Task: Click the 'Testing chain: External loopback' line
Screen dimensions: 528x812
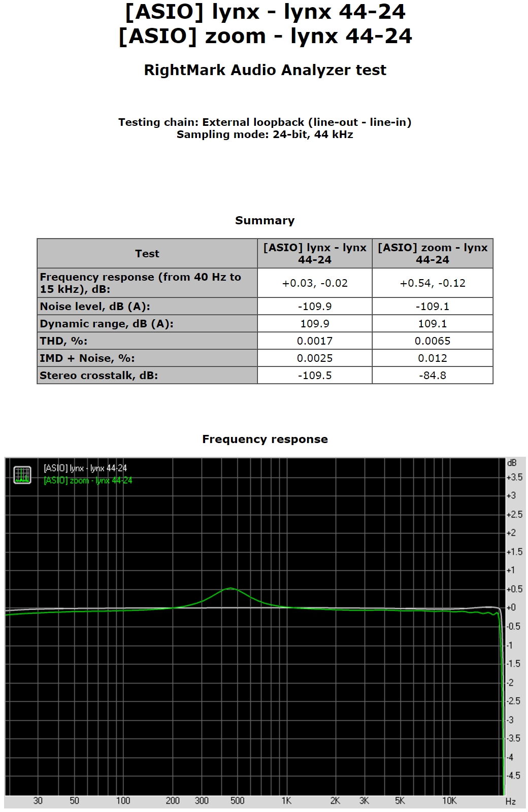Action: click(x=265, y=122)
